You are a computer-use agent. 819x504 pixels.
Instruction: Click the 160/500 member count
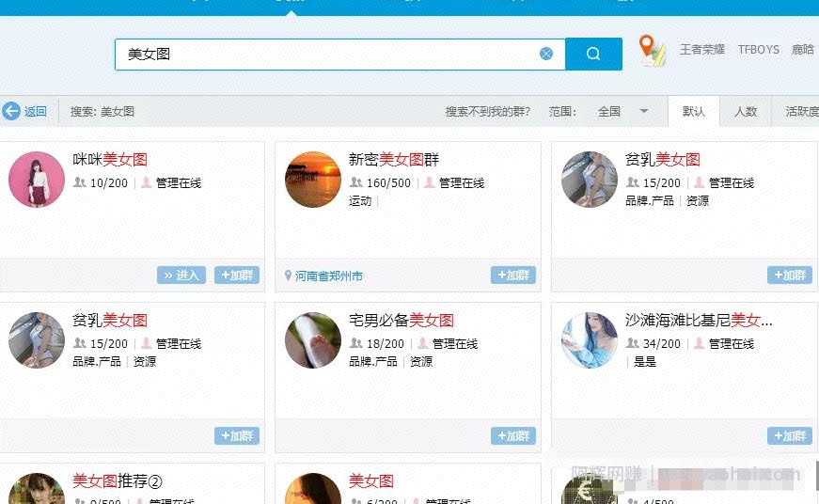388,182
